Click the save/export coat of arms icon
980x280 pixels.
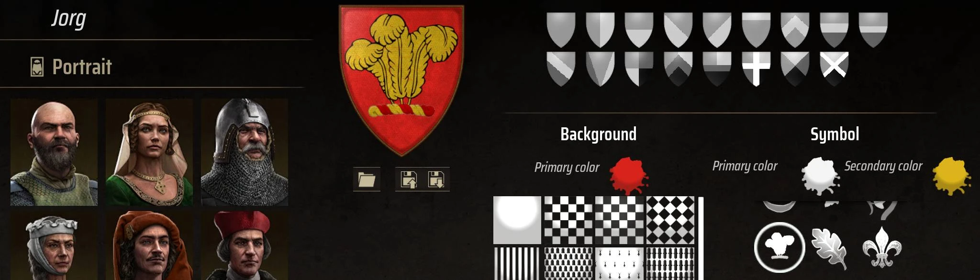click(409, 179)
